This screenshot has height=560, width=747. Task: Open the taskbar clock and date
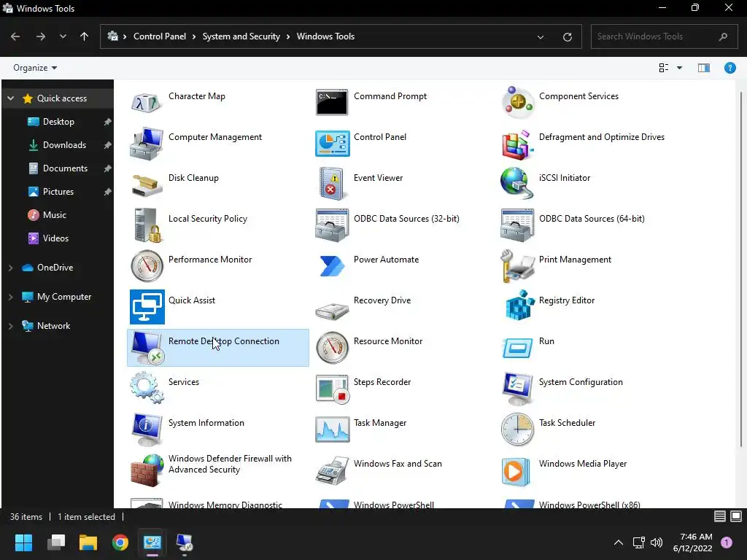coord(692,542)
